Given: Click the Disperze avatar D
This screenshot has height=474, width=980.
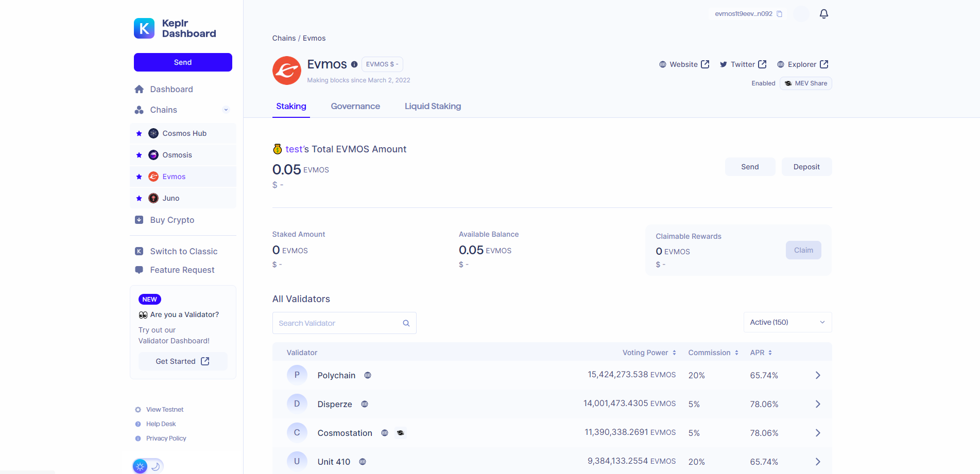Looking at the screenshot, I should (297, 404).
